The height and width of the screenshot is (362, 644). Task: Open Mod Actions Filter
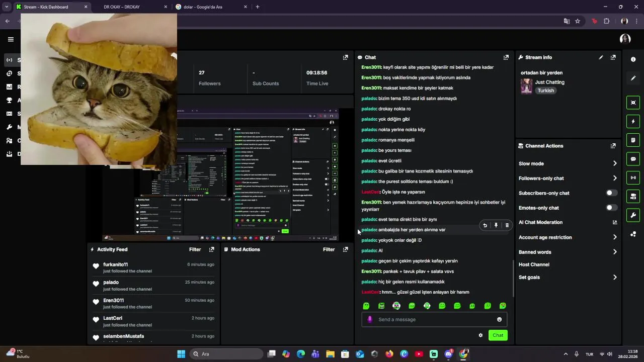click(329, 249)
